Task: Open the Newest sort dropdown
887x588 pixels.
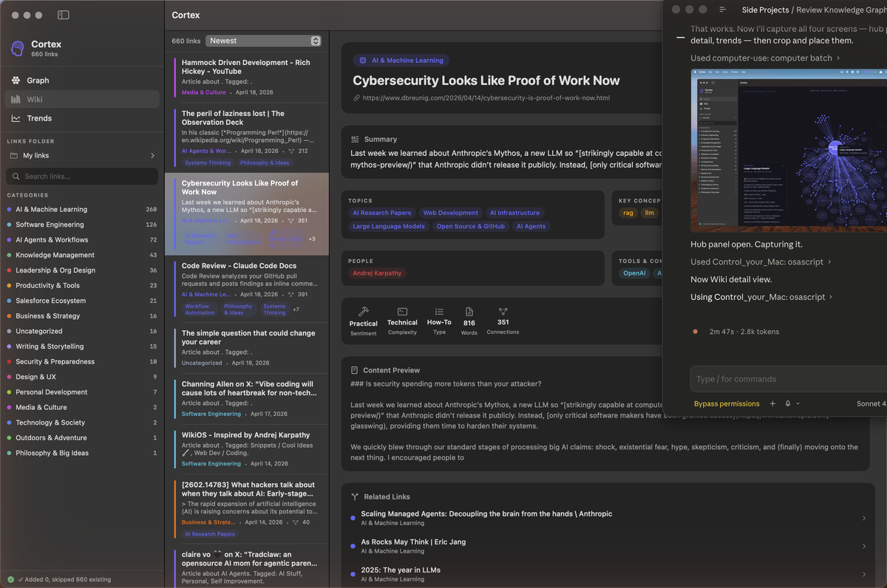Action: (x=263, y=41)
